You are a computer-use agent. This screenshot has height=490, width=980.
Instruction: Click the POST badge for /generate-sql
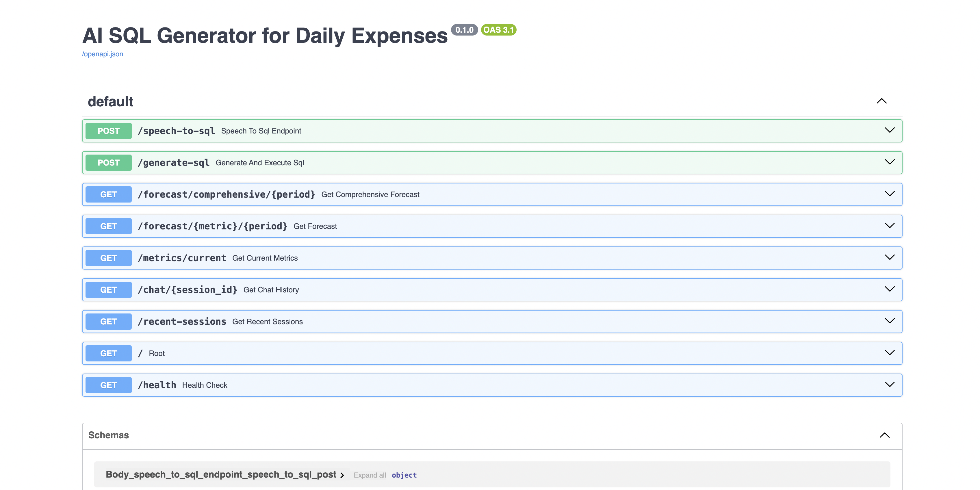point(108,163)
